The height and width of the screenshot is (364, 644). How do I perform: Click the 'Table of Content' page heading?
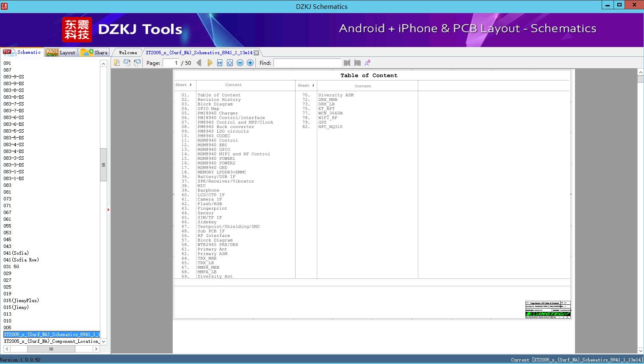click(x=369, y=75)
